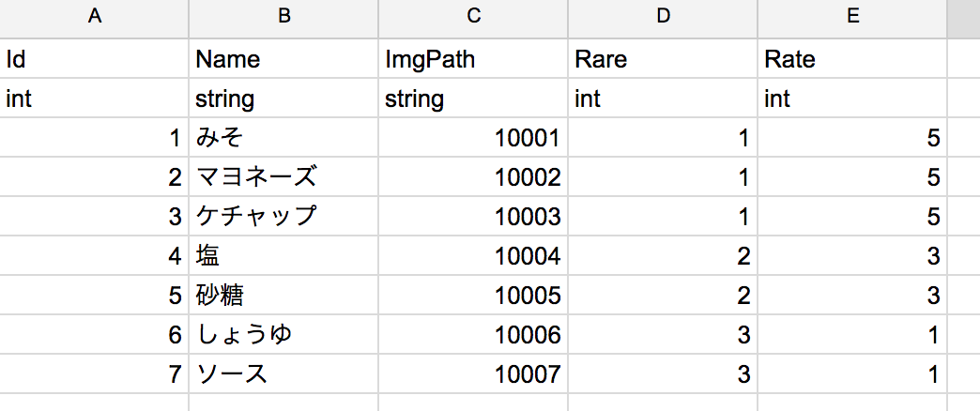Image resolution: width=980 pixels, height=411 pixels.
Task: Click the しょうゆ cell
Action: [x=283, y=335]
